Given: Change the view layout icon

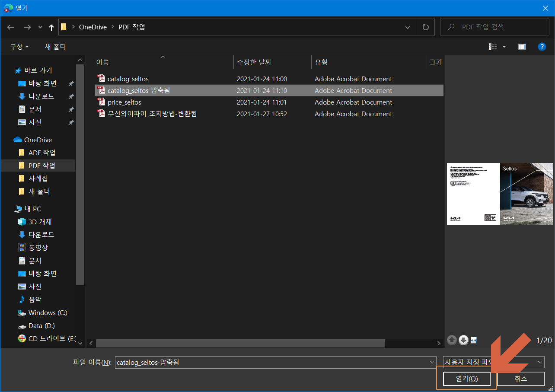Looking at the screenshot, I should 493,47.
